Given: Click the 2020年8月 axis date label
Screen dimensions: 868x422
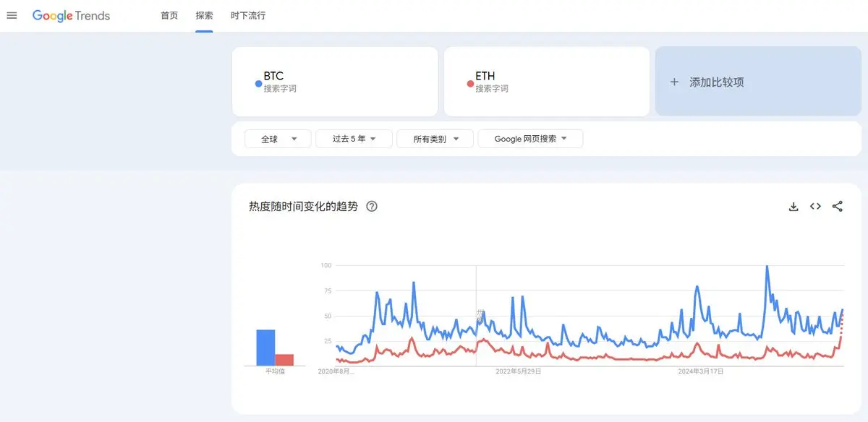Looking at the screenshot, I should point(336,371).
